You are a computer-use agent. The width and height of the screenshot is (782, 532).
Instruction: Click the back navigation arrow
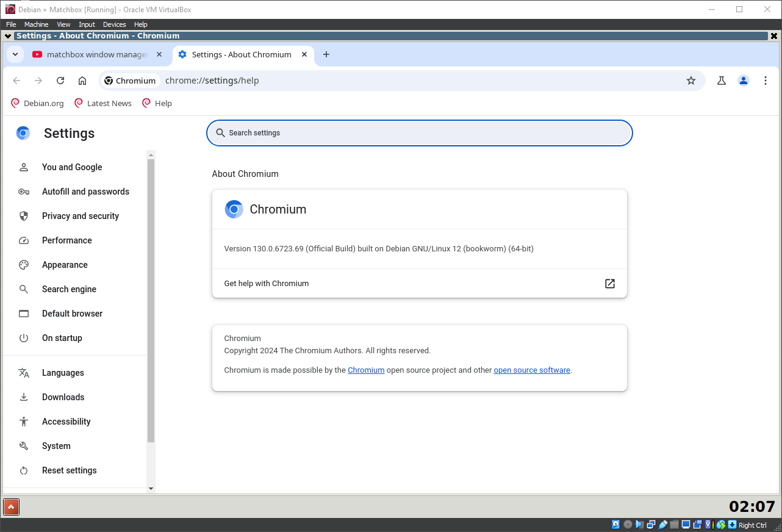click(x=16, y=80)
